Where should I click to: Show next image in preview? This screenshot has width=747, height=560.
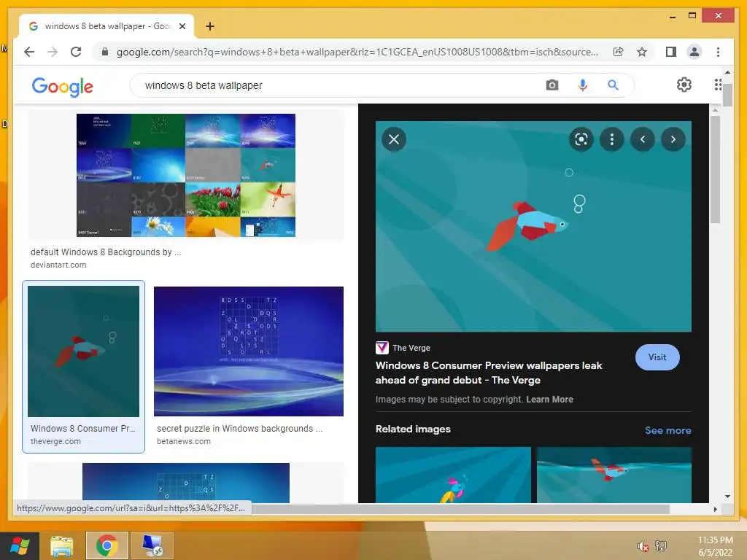click(673, 139)
